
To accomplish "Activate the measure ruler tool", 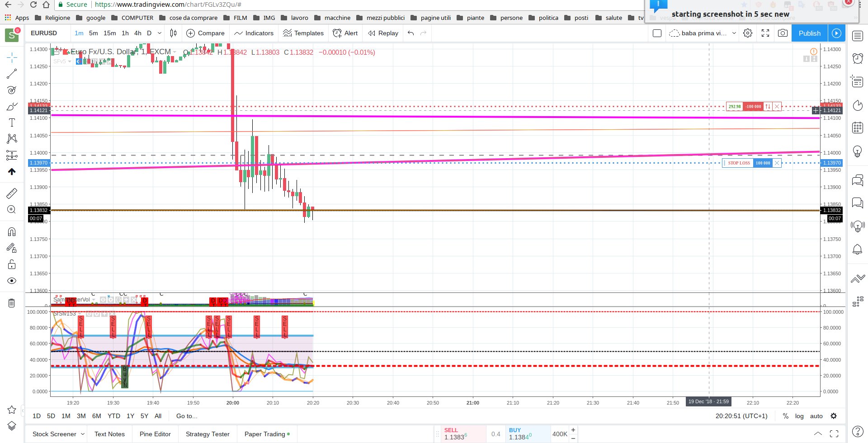I will pyautogui.click(x=12, y=193).
